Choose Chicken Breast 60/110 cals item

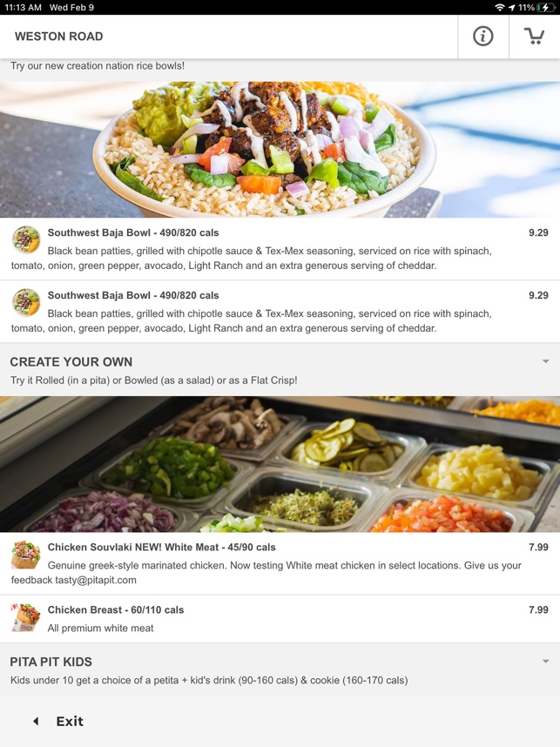click(x=280, y=618)
